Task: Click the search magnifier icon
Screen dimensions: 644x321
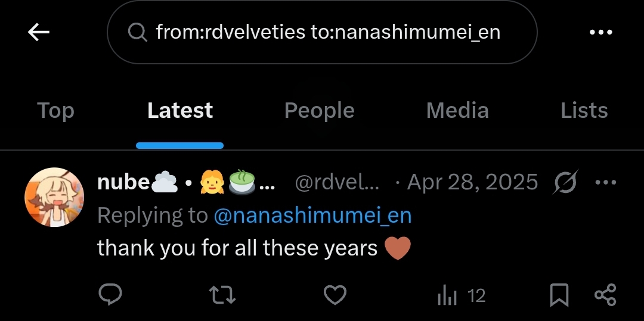Action: coord(137,32)
